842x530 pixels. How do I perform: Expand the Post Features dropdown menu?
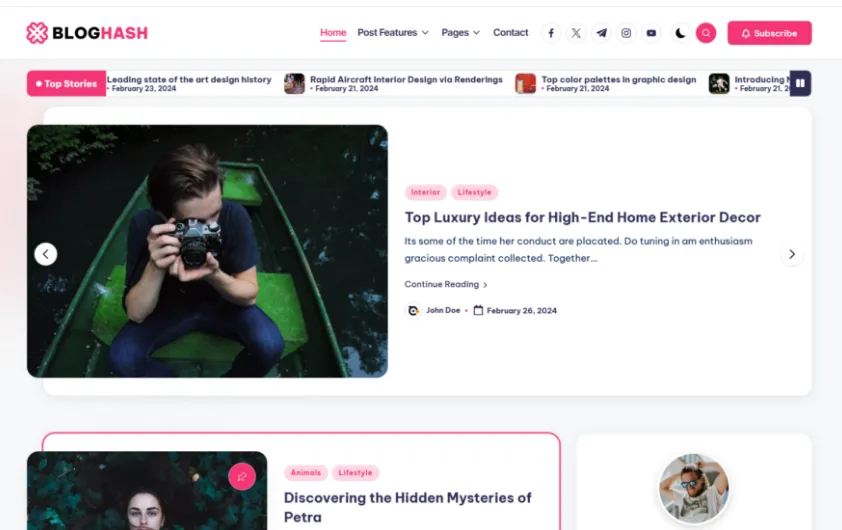click(x=393, y=33)
